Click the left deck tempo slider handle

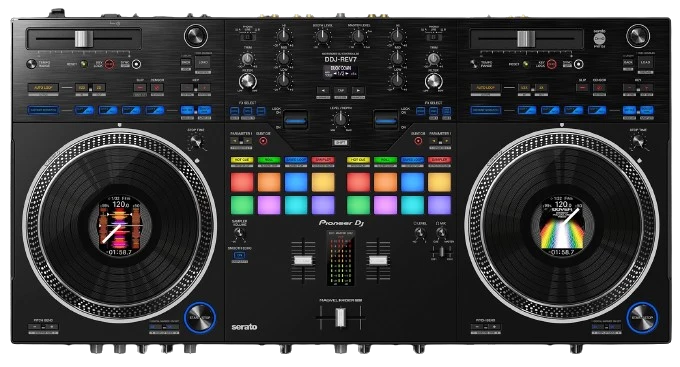(84, 39)
